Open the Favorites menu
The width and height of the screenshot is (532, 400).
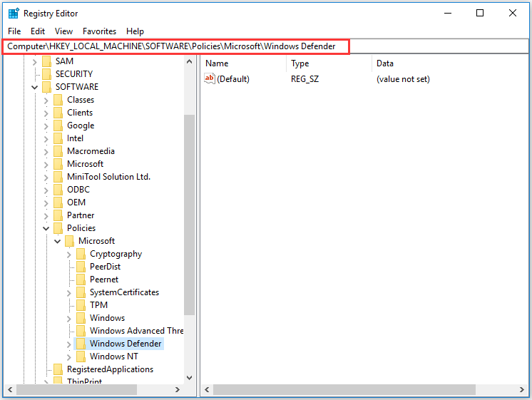point(99,31)
